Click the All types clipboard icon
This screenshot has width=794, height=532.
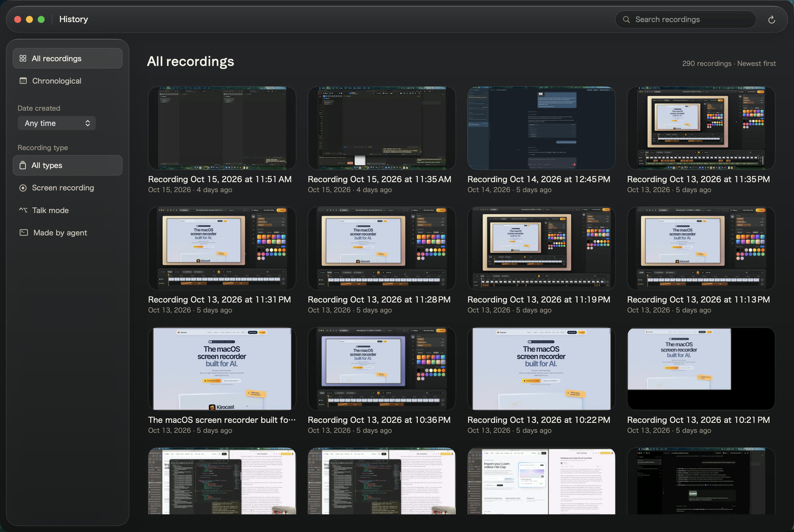[x=23, y=165]
